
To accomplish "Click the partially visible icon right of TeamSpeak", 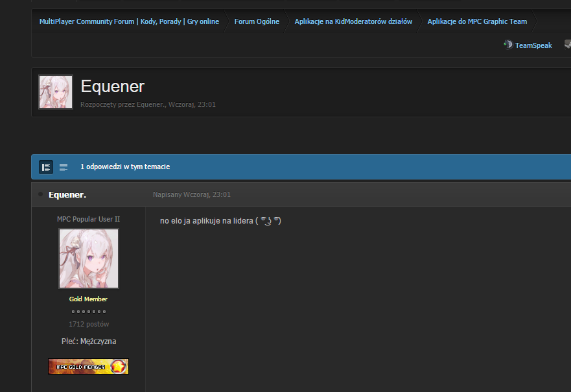I will pos(568,45).
